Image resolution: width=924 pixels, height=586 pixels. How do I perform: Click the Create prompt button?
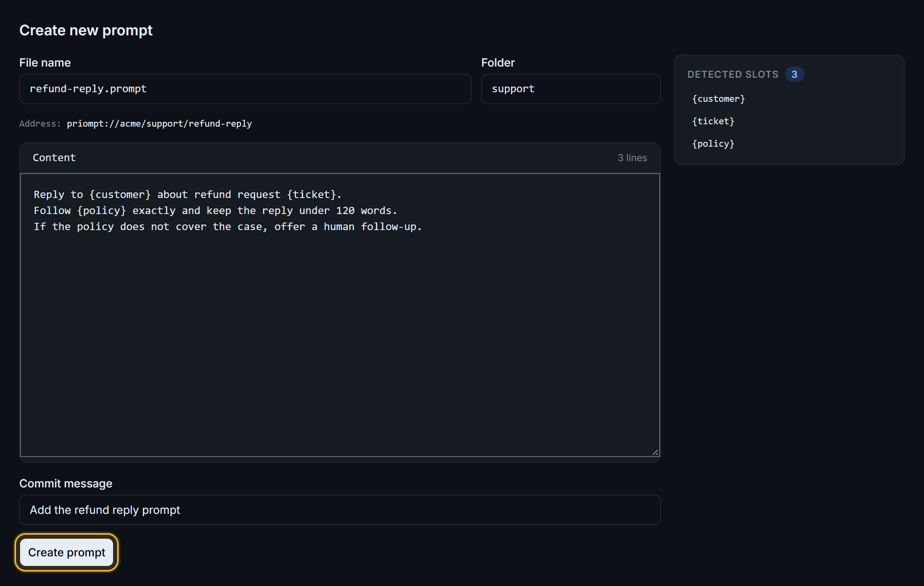click(x=67, y=552)
